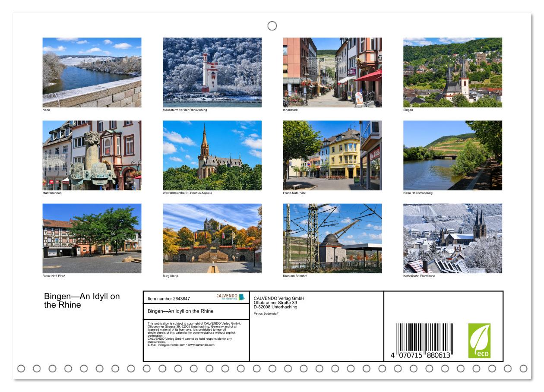Screen dimensions: 544x392
Task: Click the green eco leaf icon
Action: (x=479, y=341)
